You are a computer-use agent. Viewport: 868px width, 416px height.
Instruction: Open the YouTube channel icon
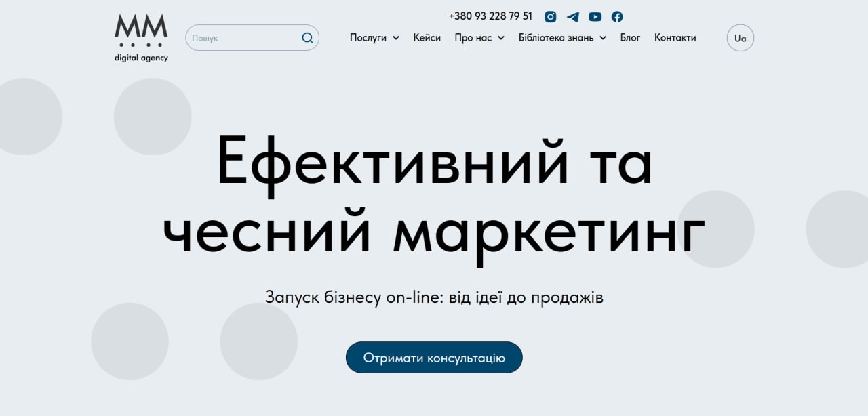point(595,17)
